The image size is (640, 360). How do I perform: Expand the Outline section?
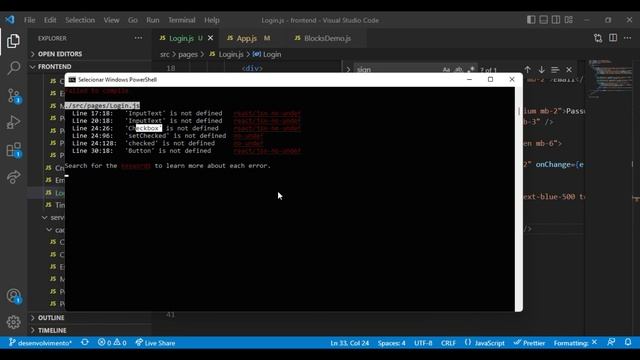point(90,318)
